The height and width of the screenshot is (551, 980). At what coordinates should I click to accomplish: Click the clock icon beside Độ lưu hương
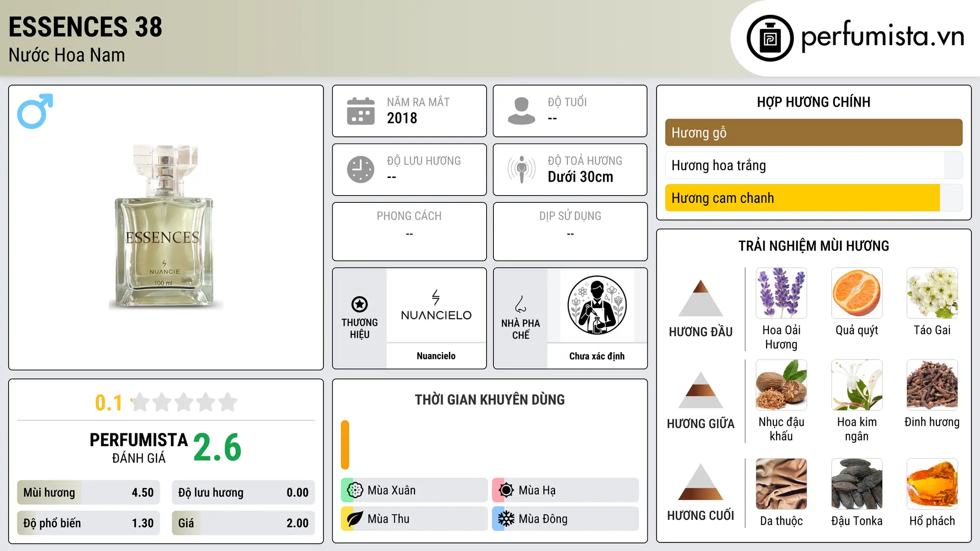pyautogui.click(x=361, y=169)
